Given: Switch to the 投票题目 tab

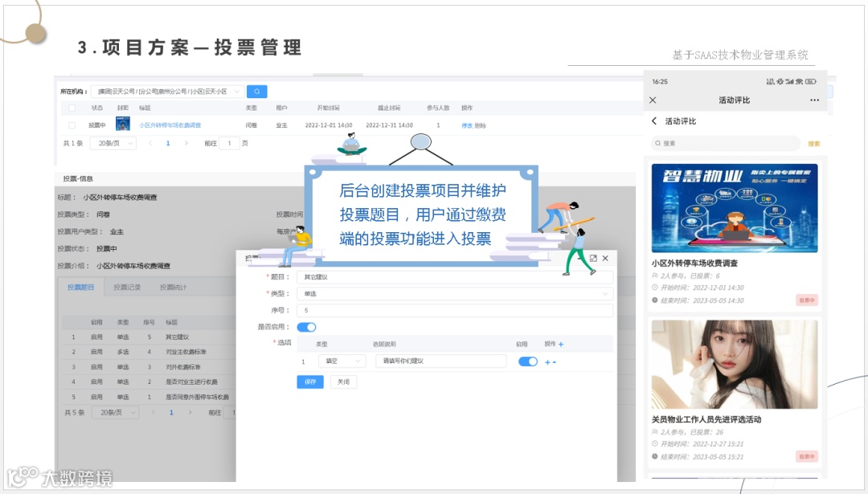Looking at the screenshot, I should (81, 287).
